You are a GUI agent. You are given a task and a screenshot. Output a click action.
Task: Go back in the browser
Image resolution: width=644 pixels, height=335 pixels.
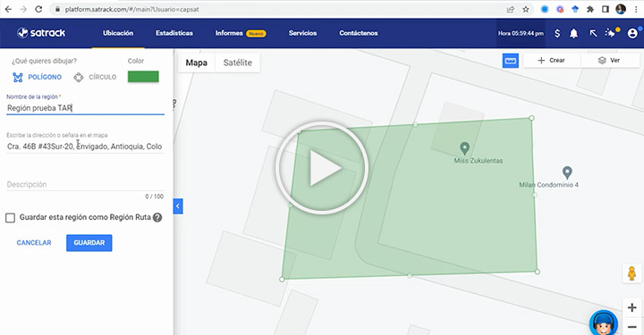click(8, 9)
